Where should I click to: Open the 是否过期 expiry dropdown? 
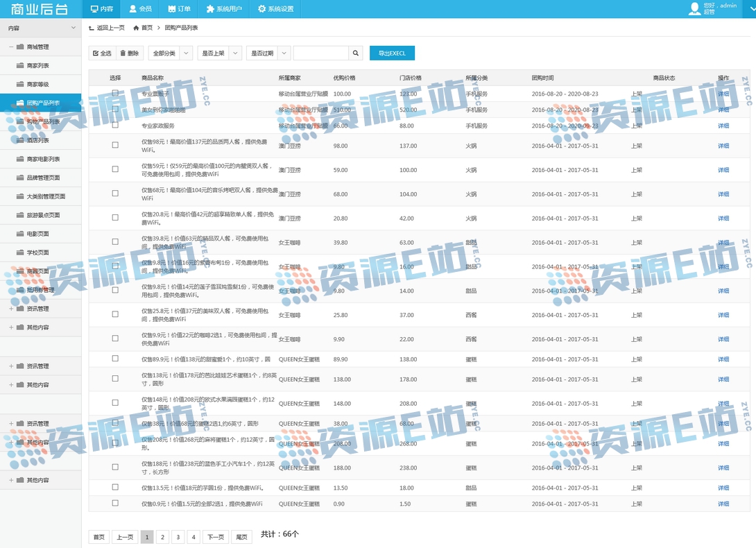pyautogui.click(x=268, y=53)
